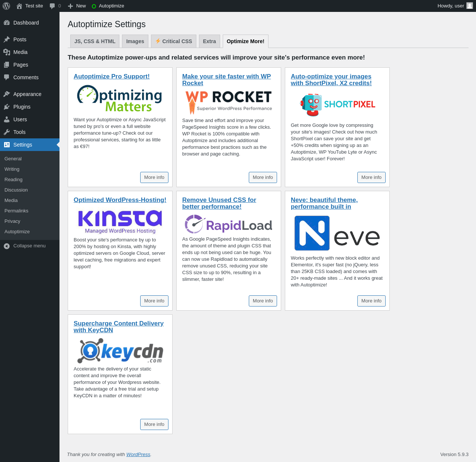Click the New plus icon

[70, 6]
